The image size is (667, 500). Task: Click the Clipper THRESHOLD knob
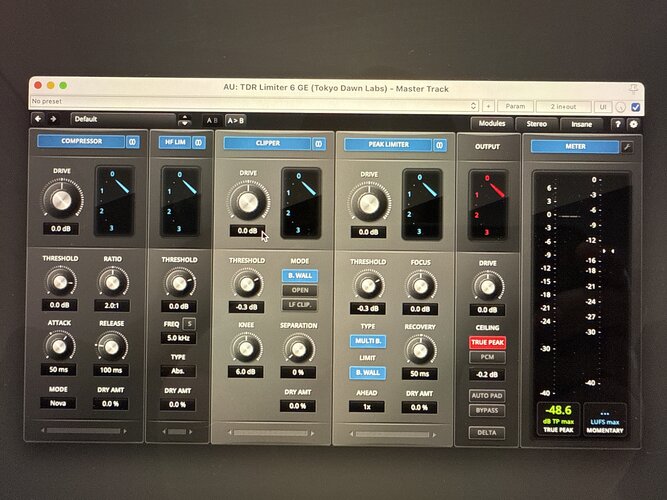(x=246, y=284)
